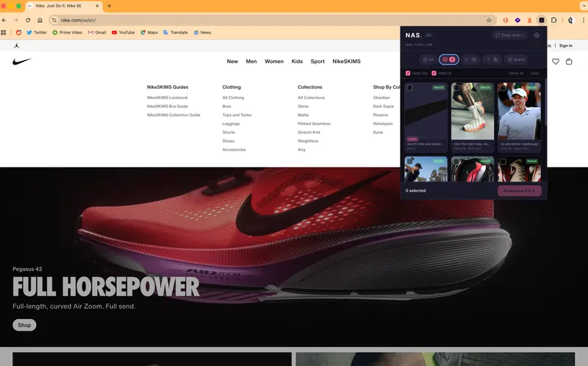
Task: Open NAS extension settings gear
Action: click(x=537, y=35)
